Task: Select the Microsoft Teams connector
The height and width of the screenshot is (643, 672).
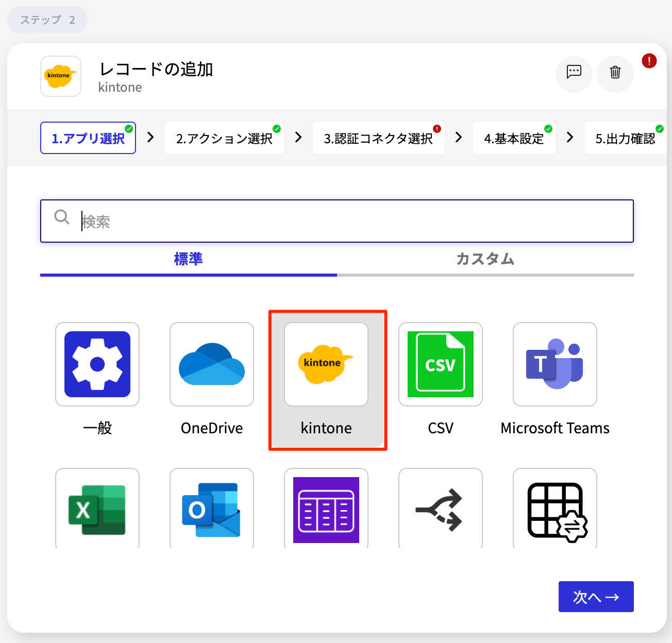Action: click(555, 364)
